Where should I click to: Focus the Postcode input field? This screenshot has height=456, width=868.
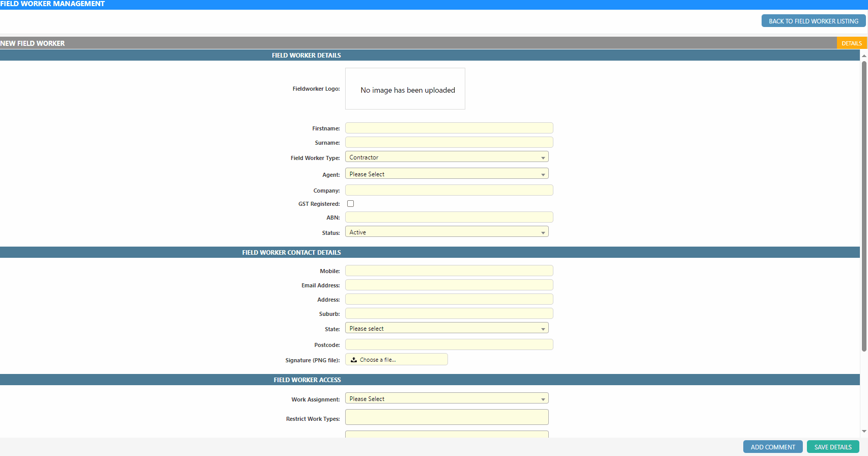pyautogui.click(x=449, y=344)
